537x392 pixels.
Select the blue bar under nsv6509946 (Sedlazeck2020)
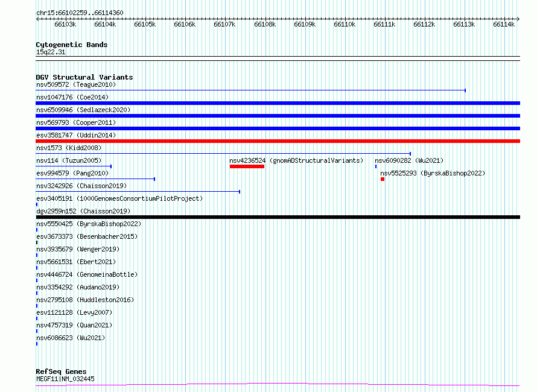[278, 116]
